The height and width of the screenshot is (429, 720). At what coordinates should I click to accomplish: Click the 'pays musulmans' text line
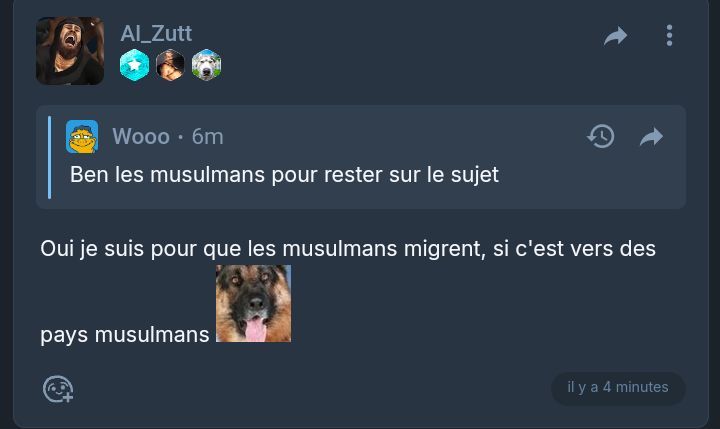[124, 334]
